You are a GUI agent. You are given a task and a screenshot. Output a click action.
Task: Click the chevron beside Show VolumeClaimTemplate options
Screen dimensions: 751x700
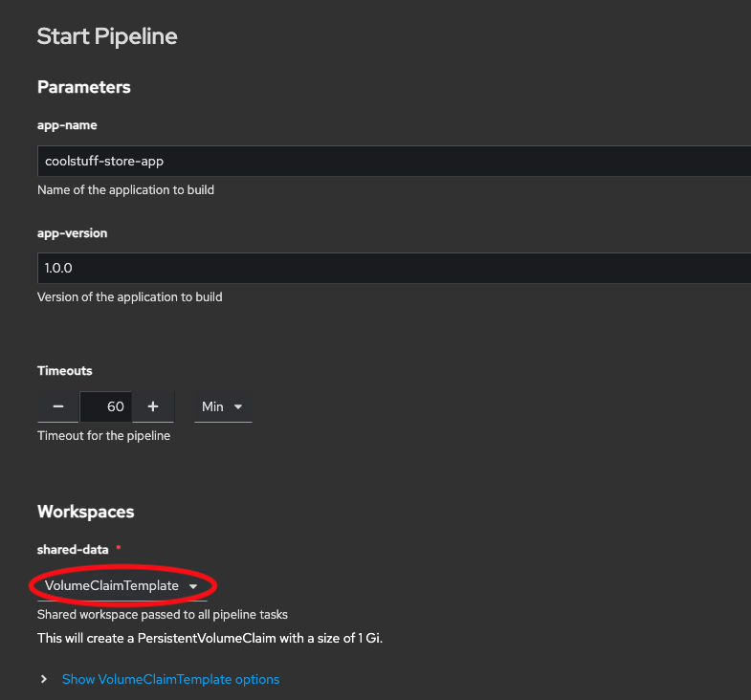(x=44, y=679)
